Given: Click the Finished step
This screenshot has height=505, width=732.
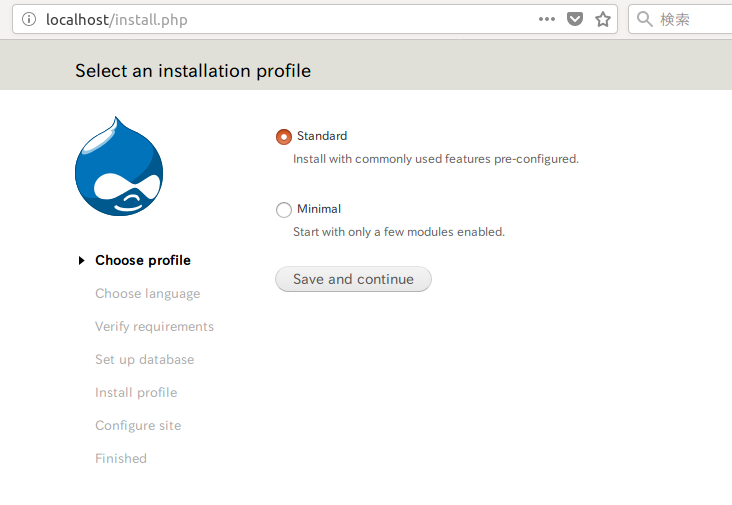Looking at the screenshot, I should [x=121, y=458].
